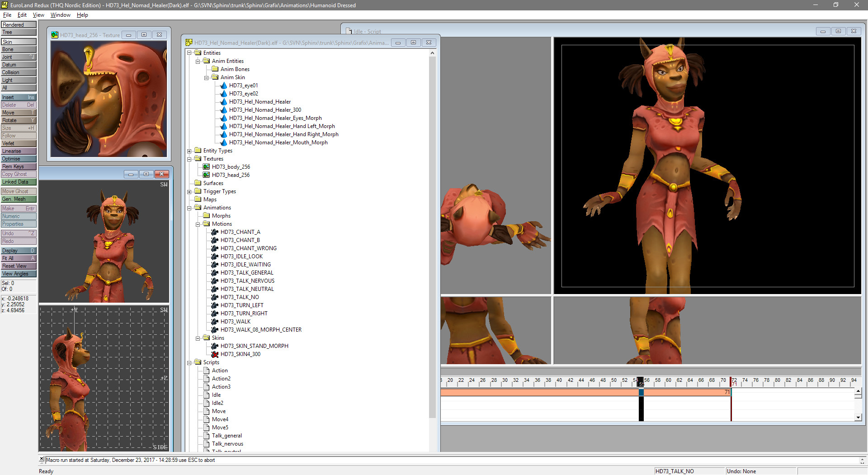The height and width of the screenshot is (475, 868).
Task: Select the HD73_eye01 anim skin icon
Action: tap(224, 85)
